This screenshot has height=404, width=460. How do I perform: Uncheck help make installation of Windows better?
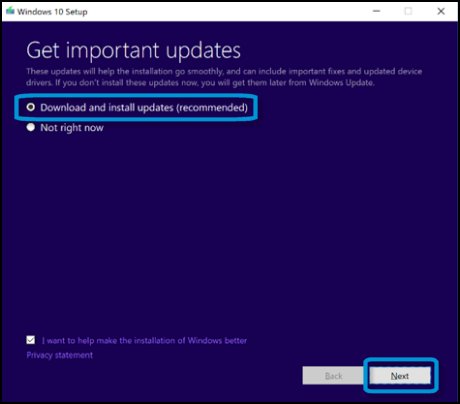(31, 340)
